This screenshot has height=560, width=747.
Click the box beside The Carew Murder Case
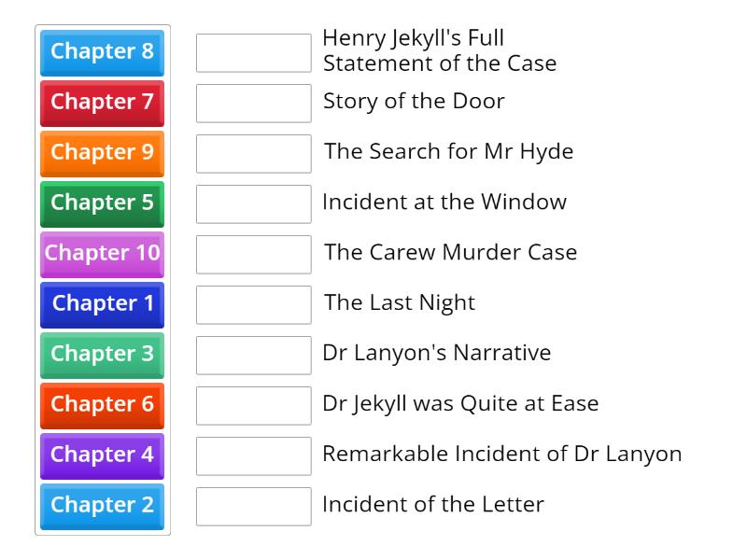click(253, 255)
